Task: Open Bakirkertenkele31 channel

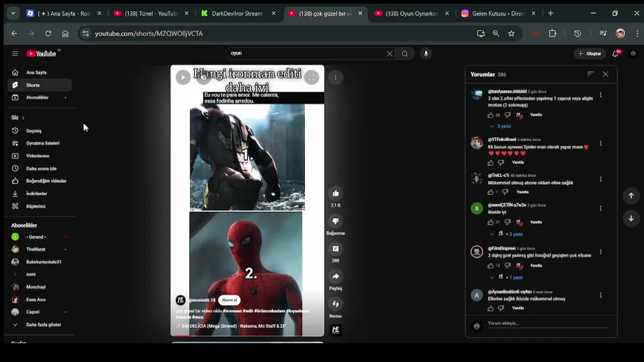Action: coord(40,262)
